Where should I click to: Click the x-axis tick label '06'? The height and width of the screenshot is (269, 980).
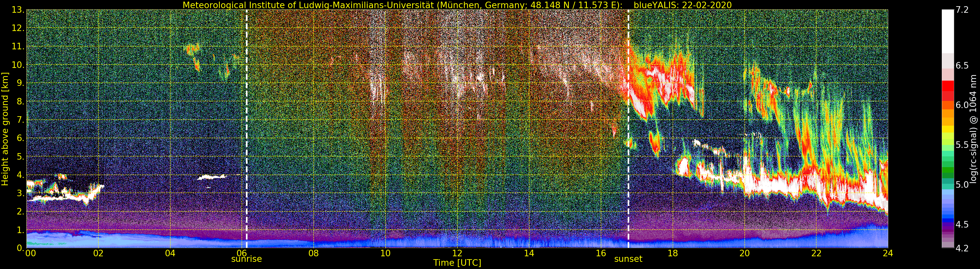coord(242,253)
